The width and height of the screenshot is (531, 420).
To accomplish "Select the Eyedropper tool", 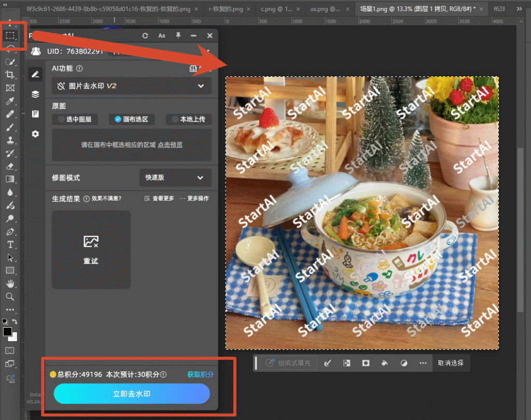I will click(10, 101).
